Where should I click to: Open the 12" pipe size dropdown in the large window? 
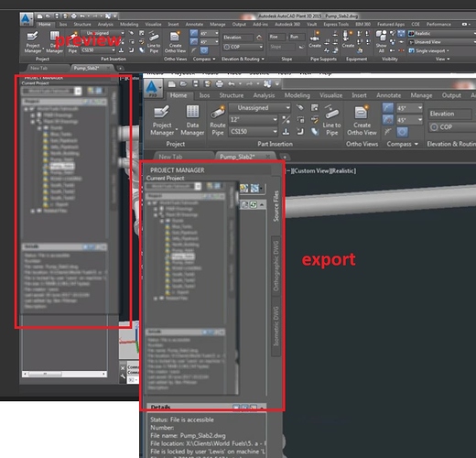pos(254,119)
